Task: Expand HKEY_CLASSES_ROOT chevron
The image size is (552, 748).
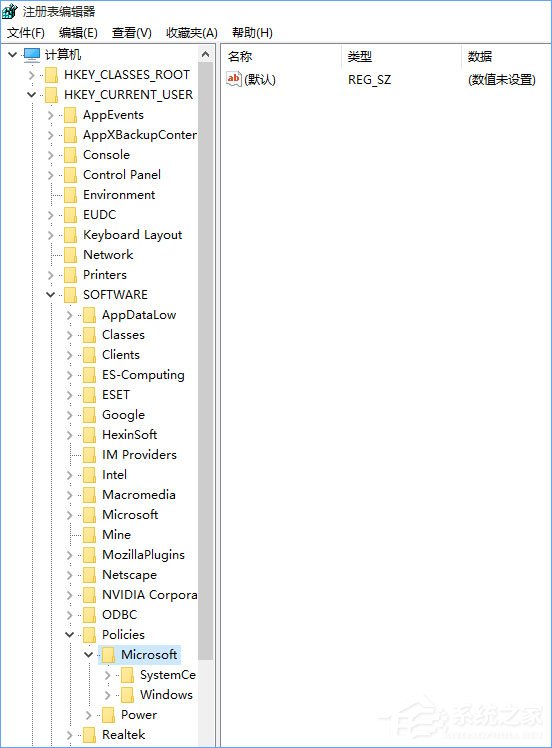Action: (x=31, y=75)
